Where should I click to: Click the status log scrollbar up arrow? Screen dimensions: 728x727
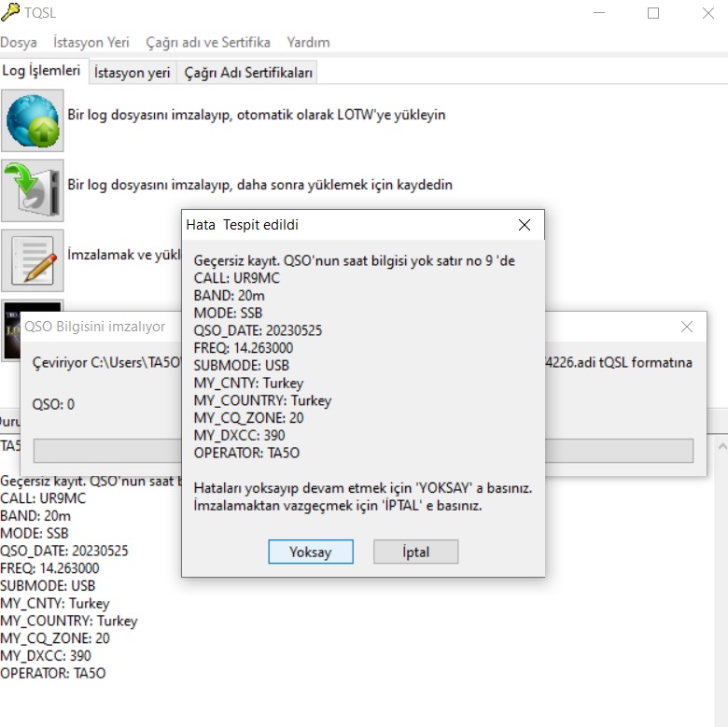(722, 447)
